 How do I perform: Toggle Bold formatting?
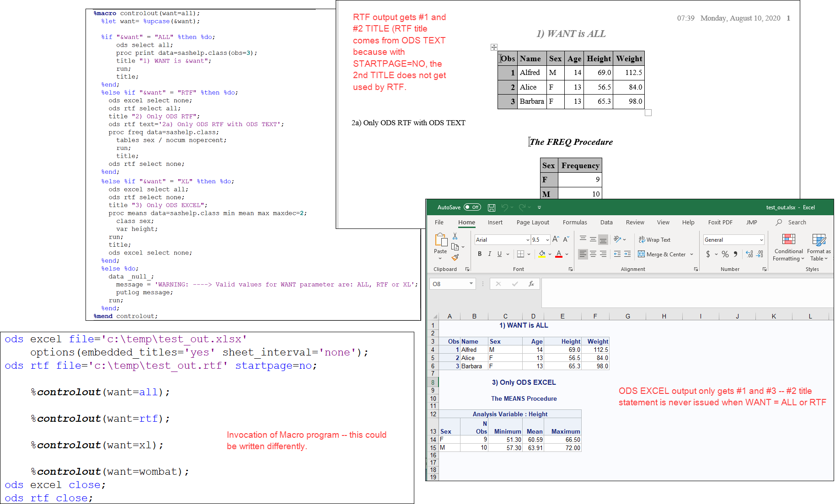click(480, 254)
